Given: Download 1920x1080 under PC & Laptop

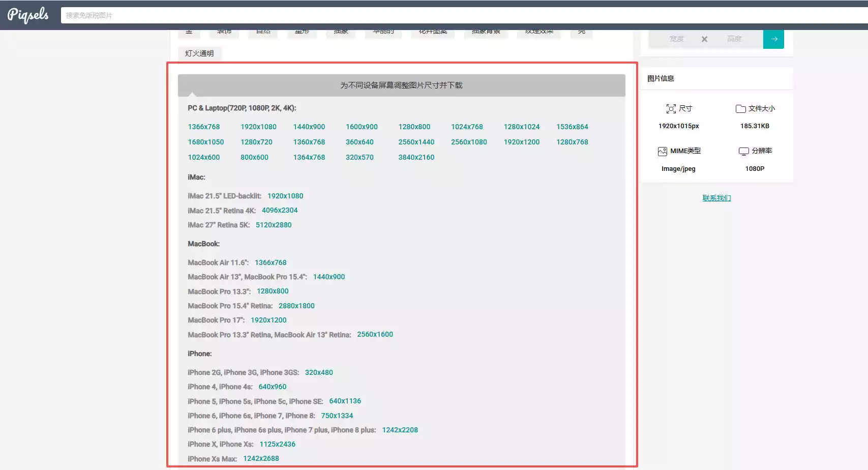Looking at the screenshot, I should [258, 127].
